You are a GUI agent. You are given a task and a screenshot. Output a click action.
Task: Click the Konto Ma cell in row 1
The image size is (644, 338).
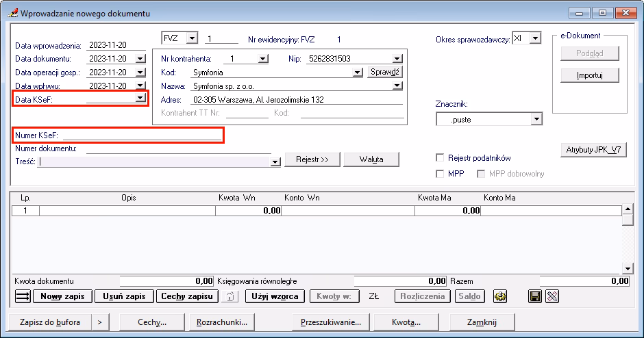point(551,211)
